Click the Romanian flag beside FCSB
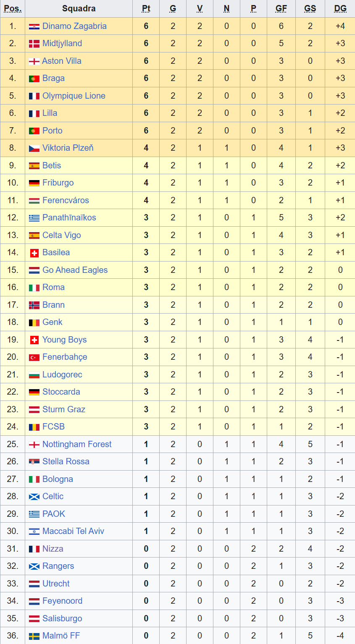Screen dimensions: 355x644 pos(34,427)
